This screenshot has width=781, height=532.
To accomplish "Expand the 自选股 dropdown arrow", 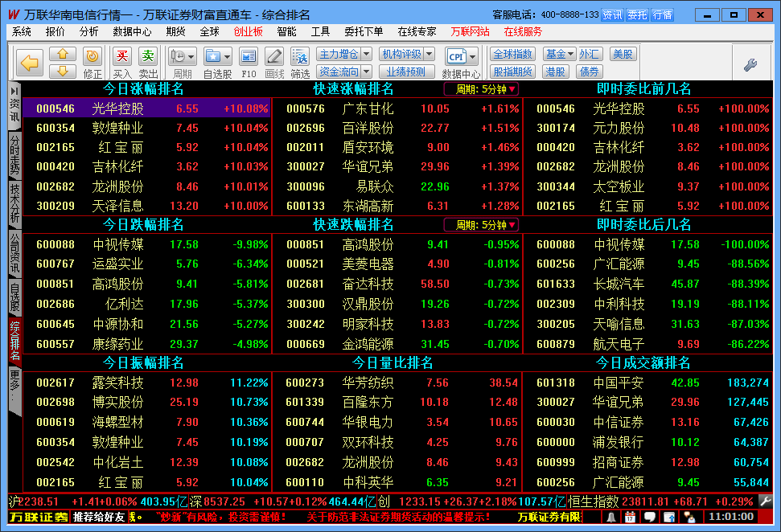I will point(227,57).
